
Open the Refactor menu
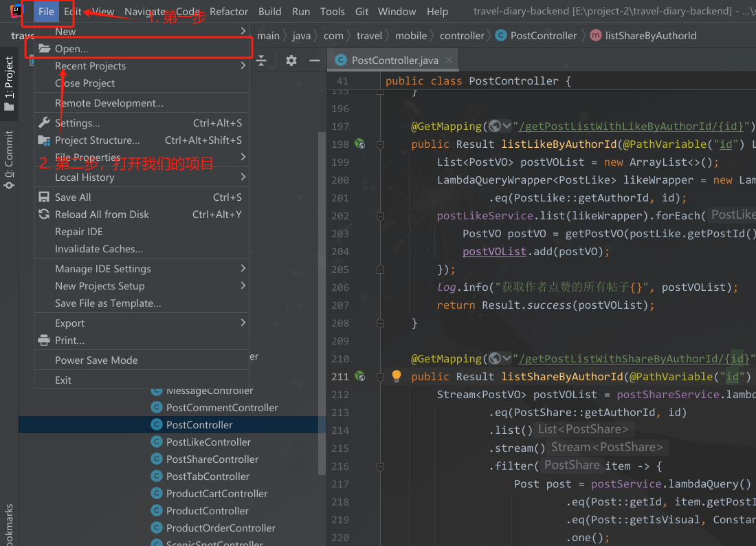[x=229, y=11]
